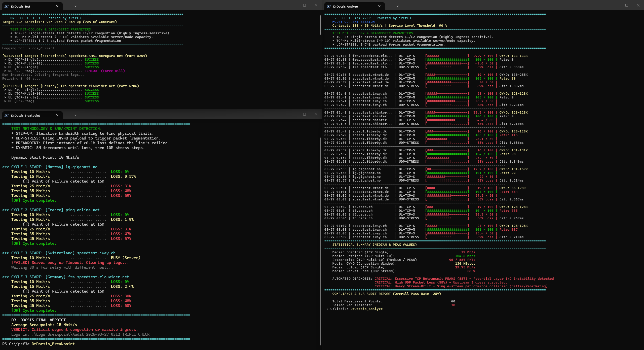Click the DrDocsis_Analyze command prompt line
This screenshot has width=644, height=350.
(353, 309)
